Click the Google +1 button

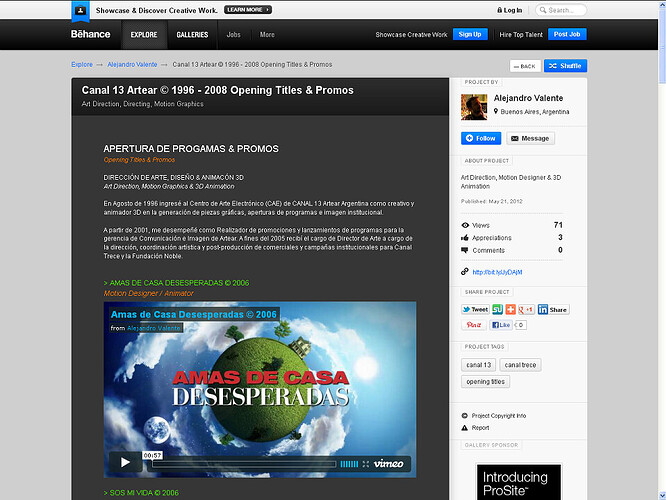click(x=526, y=310)
